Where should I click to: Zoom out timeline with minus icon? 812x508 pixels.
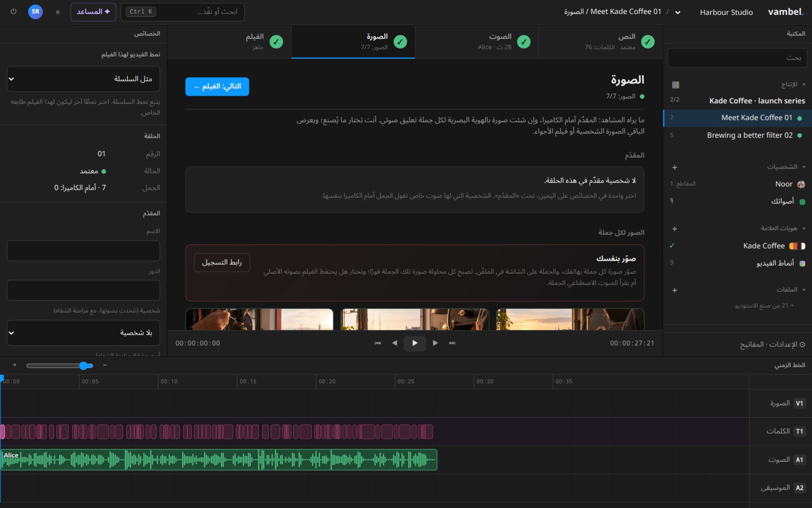[105, 365]
